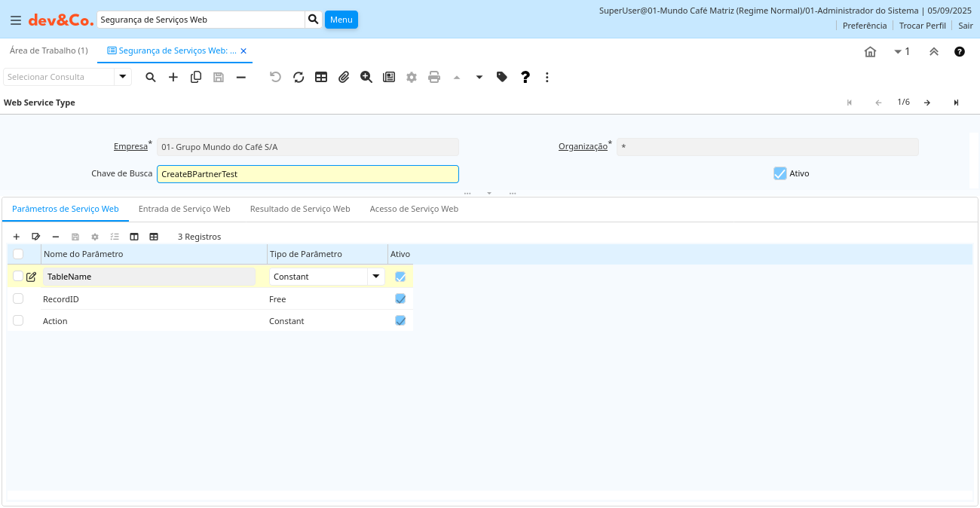
Task: Click the copy record icon
Action: pyautogui.click(x=196, y=77)
